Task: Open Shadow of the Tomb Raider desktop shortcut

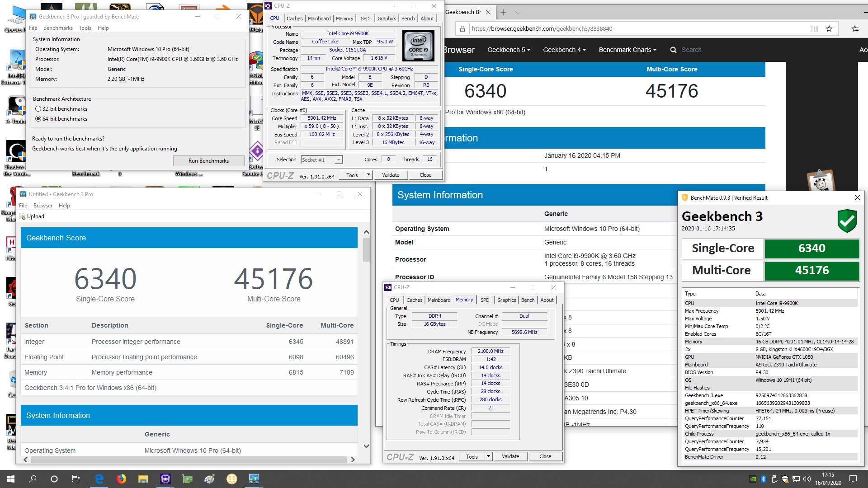Action: (17, 158)
